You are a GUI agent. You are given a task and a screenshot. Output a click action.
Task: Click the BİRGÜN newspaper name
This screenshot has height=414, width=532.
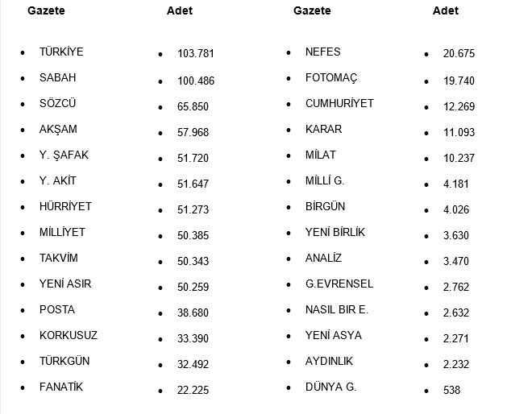[325, 206]
